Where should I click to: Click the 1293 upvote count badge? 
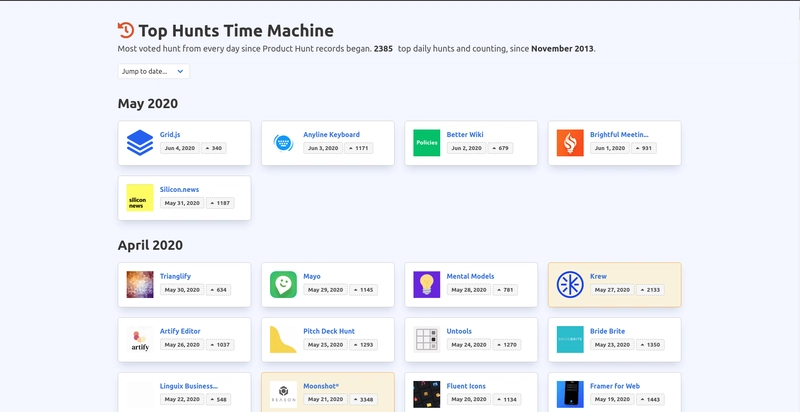(363, 345)
